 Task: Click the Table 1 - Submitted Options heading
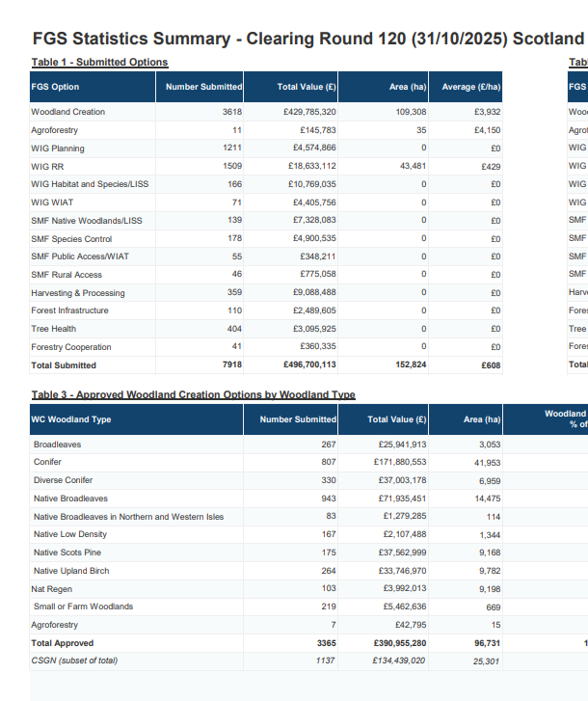pos(99,63)
